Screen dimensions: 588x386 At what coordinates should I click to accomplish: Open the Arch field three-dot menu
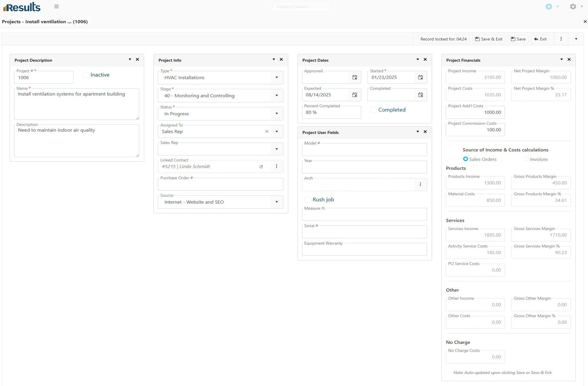(x=420, y=184)
